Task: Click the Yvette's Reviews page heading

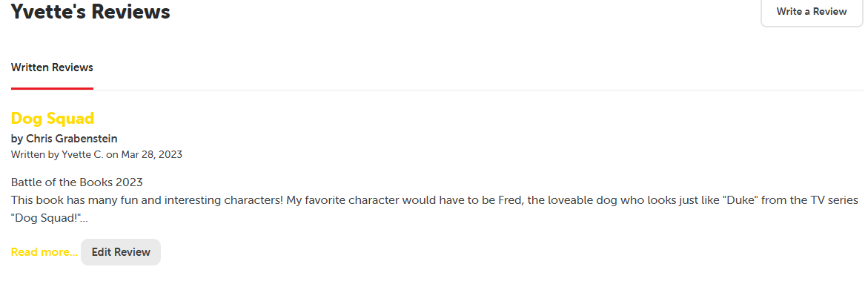Action: tap(90, 11)
